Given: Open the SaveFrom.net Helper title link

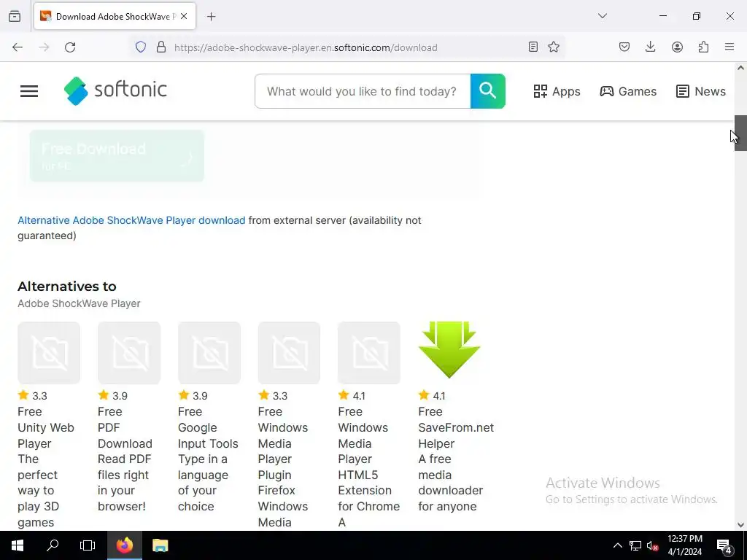Looking at the screenshot, I should coord(456,435).
